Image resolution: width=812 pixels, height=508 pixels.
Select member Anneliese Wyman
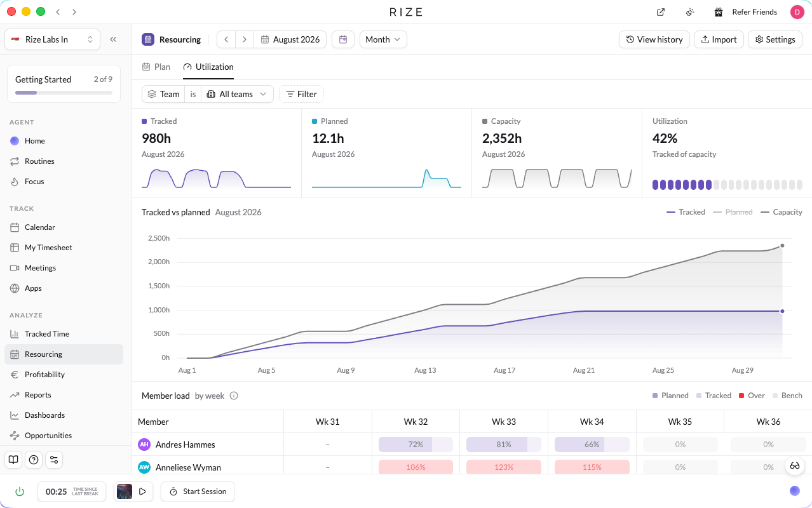(x=179, y=467)
